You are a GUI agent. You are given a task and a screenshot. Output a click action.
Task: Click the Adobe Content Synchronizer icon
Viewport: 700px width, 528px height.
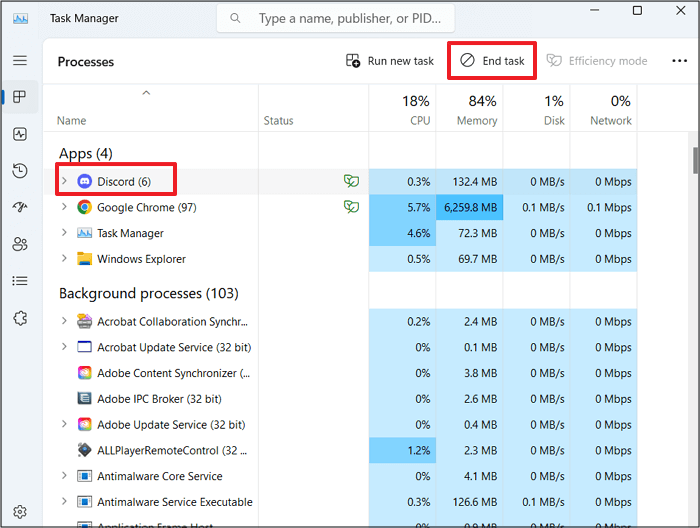(x=84, y=373)
